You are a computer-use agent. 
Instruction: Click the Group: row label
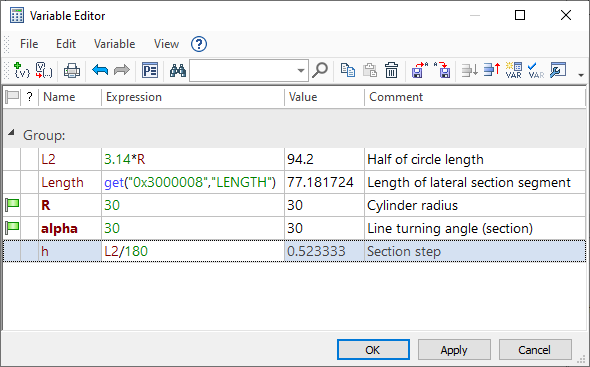pos(44,135)
